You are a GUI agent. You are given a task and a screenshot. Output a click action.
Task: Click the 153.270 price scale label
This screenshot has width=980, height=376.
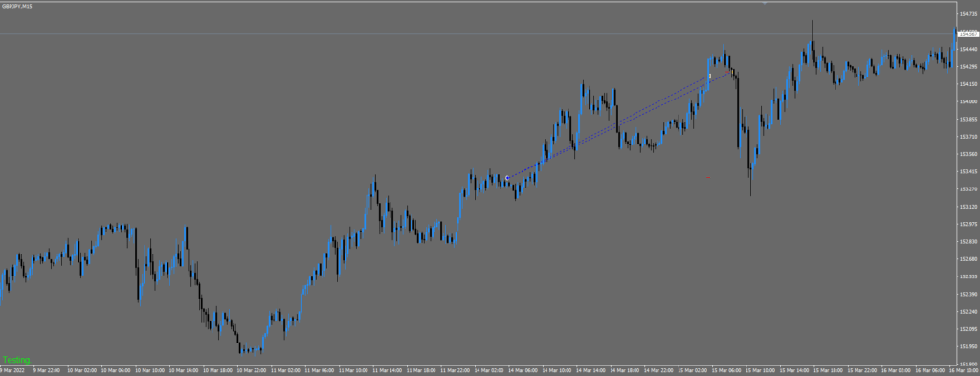[x=969, y=188]
